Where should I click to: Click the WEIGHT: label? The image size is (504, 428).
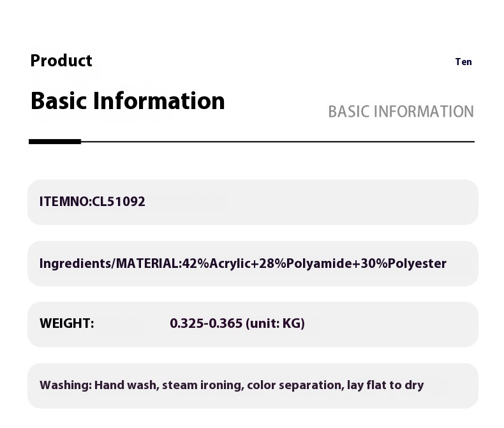tap(67, 323)
